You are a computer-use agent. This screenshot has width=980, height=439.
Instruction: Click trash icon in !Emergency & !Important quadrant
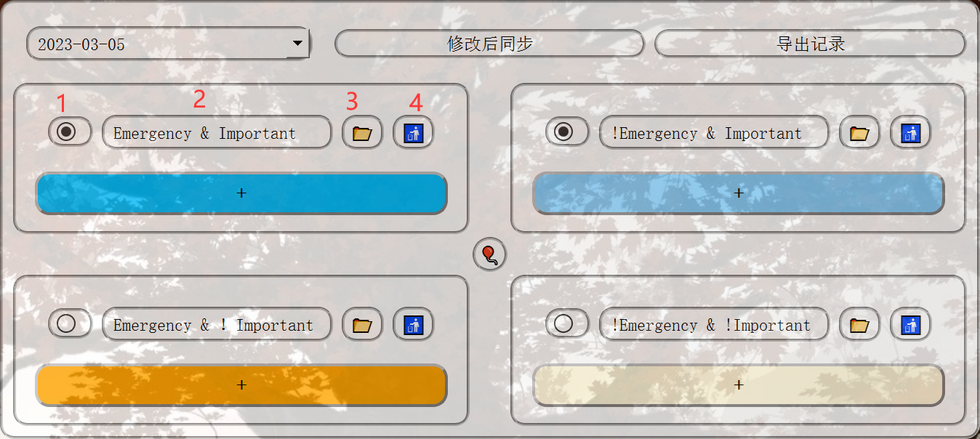point(910,325)
